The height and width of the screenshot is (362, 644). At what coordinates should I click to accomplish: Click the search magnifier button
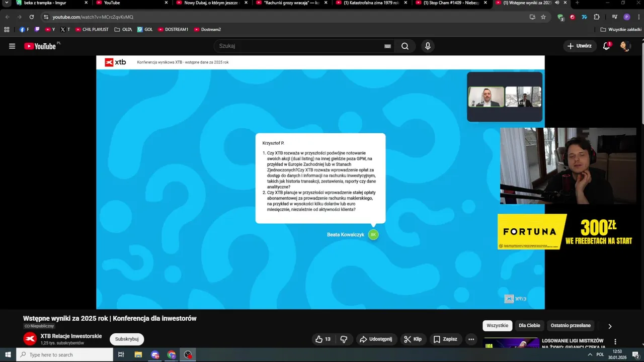coord(405,46)
